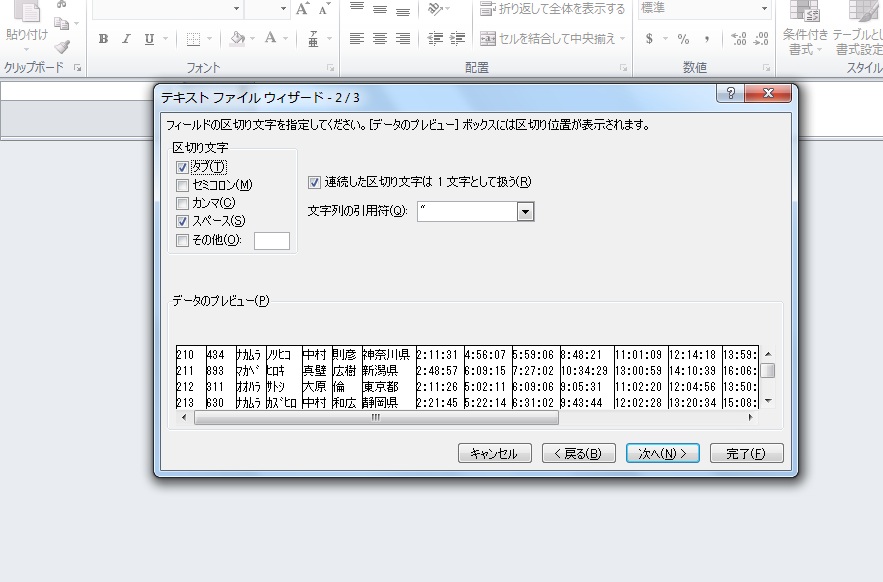Click the center align text icon
The width and height of the screenshot is (883, 582).
tap(380, 39)
